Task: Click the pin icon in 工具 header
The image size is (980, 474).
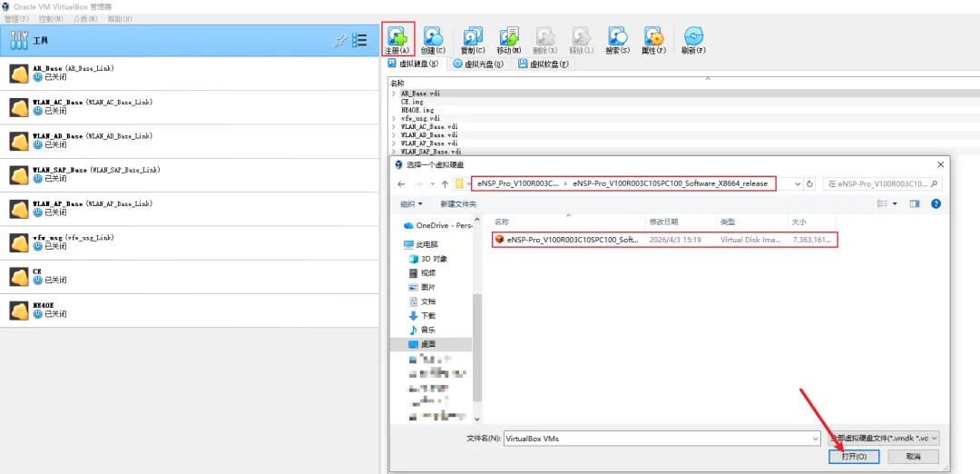Action: (339, 41)
